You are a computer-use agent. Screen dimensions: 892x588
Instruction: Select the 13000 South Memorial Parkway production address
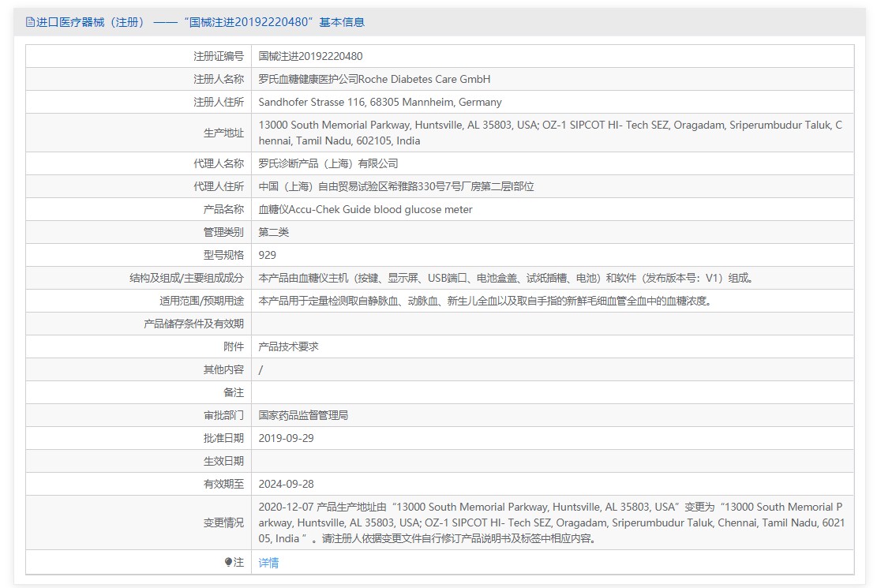point(550,133)
